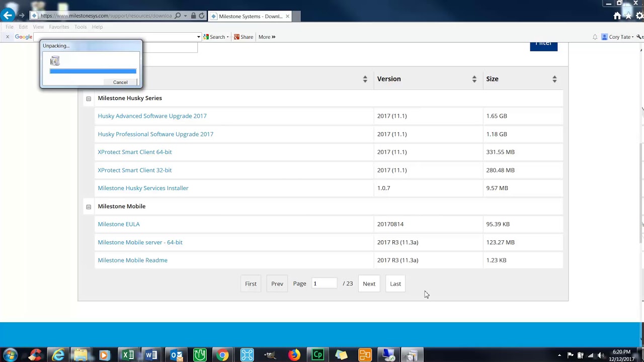Go to the First page
Image resolution: width=644 pixels, height=362 pixels.
point(251,284)
